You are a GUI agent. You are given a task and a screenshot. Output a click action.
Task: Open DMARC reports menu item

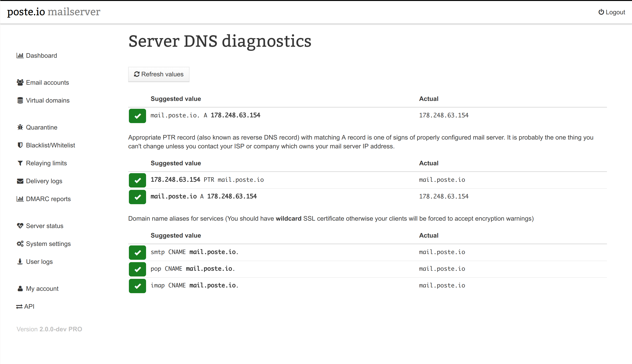(48, 199)
